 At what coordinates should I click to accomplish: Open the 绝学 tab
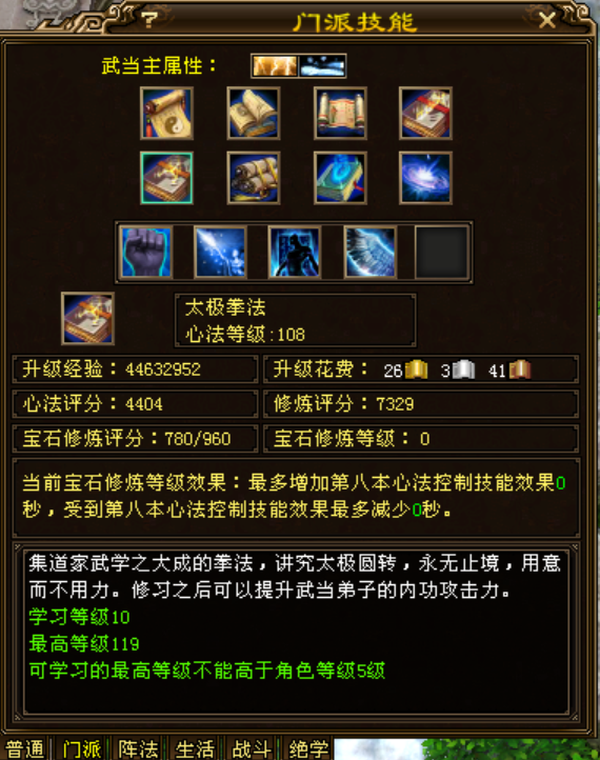[308, 749]
